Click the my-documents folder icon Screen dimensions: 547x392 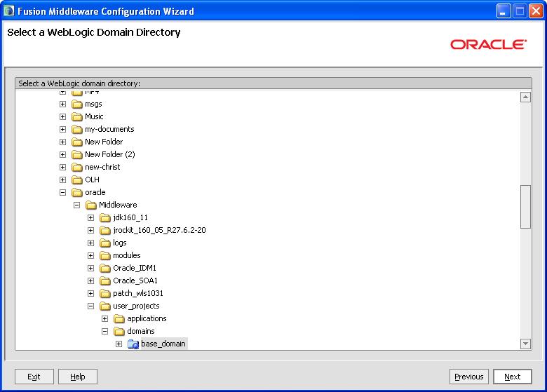click(x=76, y=130)
